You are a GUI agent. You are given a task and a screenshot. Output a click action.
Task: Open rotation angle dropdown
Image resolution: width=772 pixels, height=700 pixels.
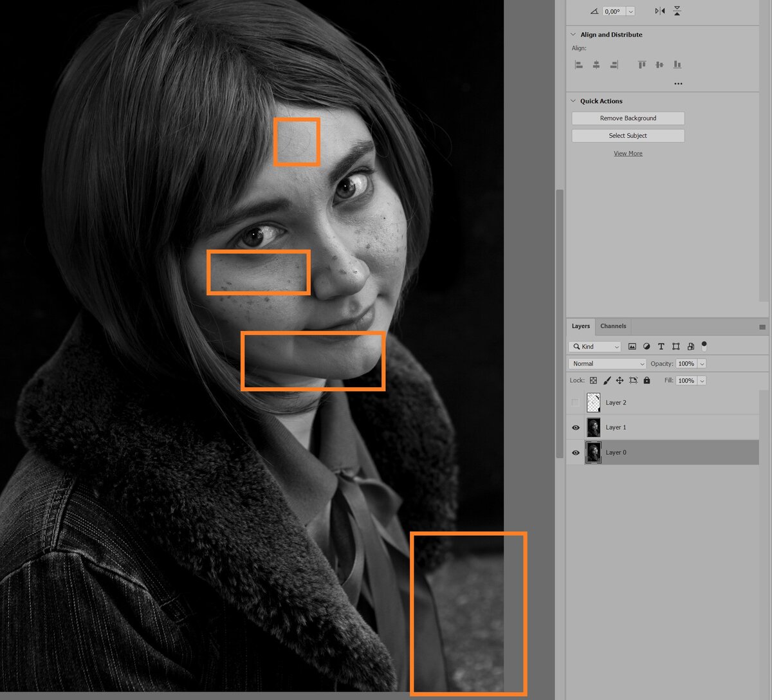click(630, 12)
